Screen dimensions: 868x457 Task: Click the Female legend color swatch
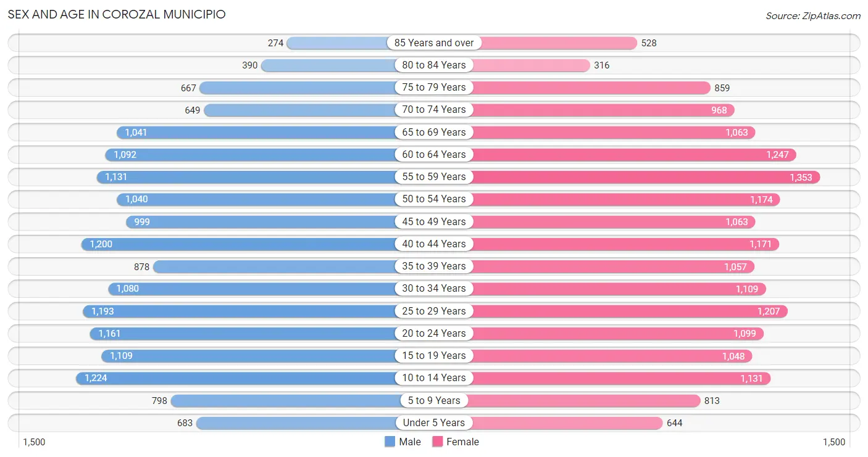click(438, 442)
